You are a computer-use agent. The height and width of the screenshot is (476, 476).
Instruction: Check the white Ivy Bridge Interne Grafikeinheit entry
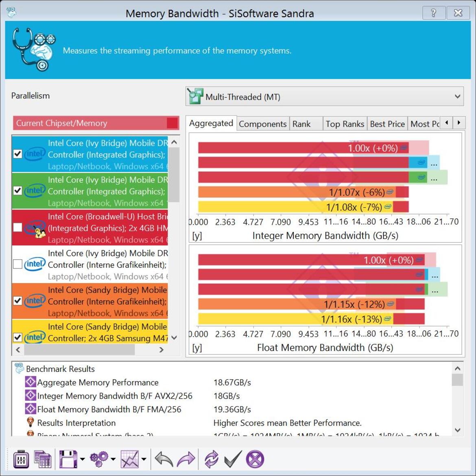tap(17, 264)
